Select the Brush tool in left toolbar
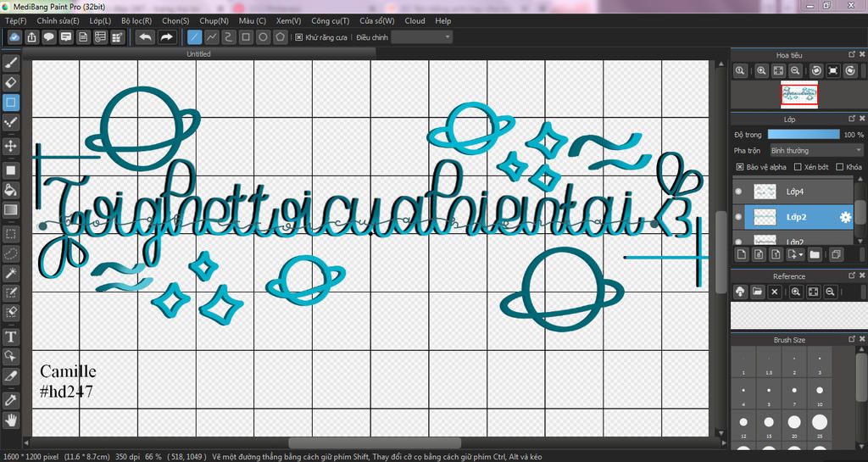This screenshot has height=462, width=868. (10, 63)
